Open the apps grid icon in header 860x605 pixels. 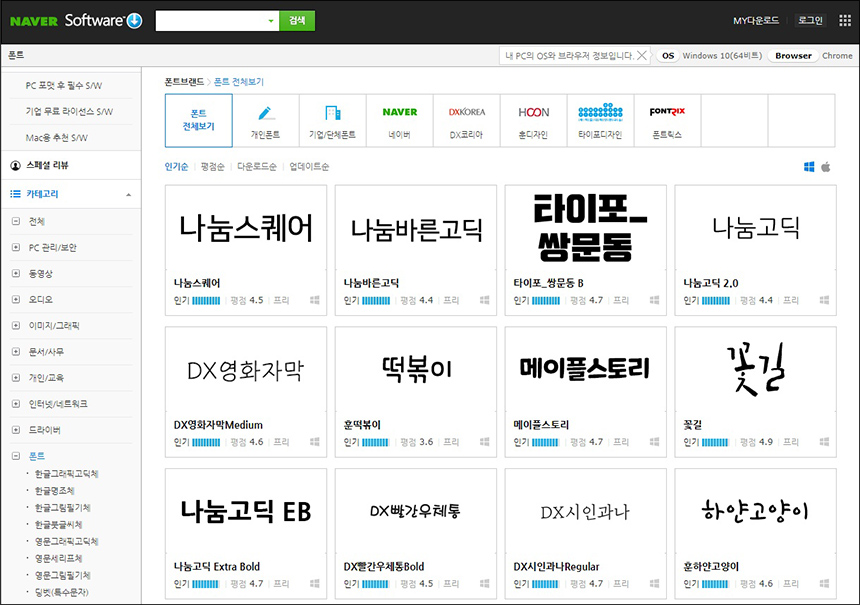845,21
